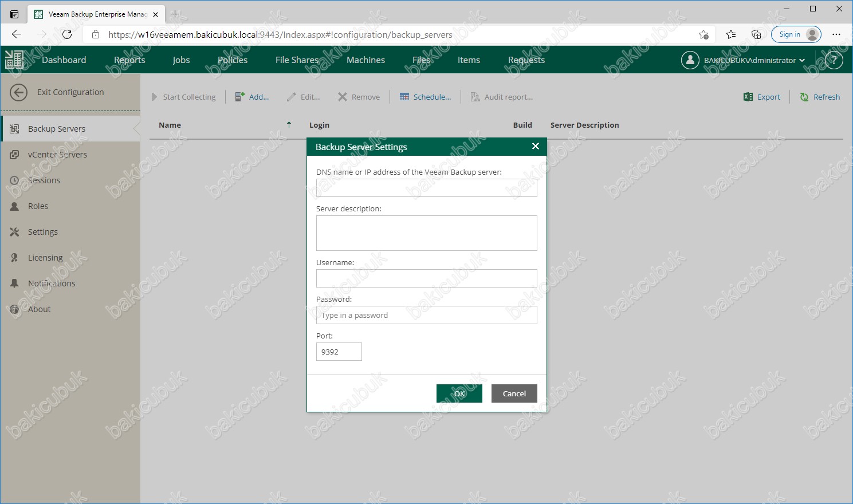Open browser settings ellipsis menu

(836, 34)
